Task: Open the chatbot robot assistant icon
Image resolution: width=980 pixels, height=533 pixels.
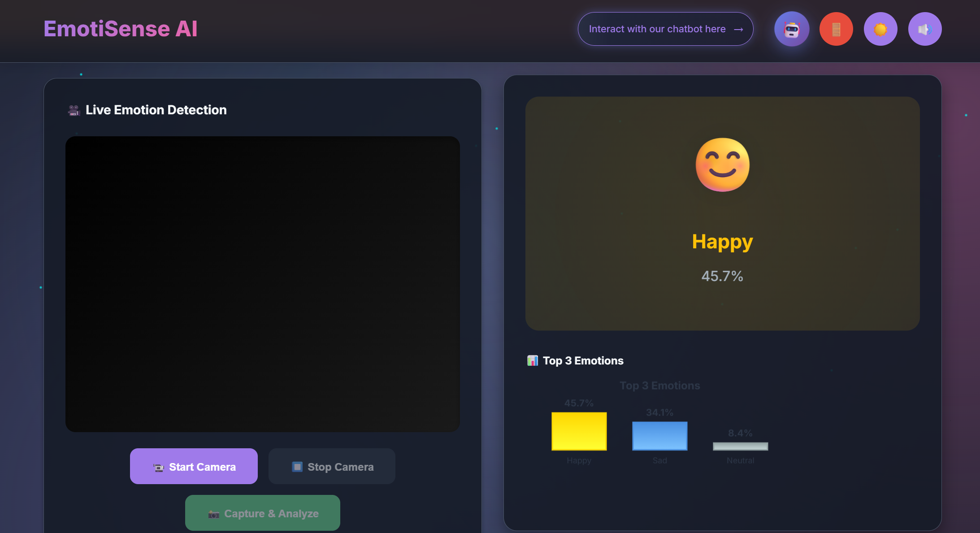Action: point(791,28)
